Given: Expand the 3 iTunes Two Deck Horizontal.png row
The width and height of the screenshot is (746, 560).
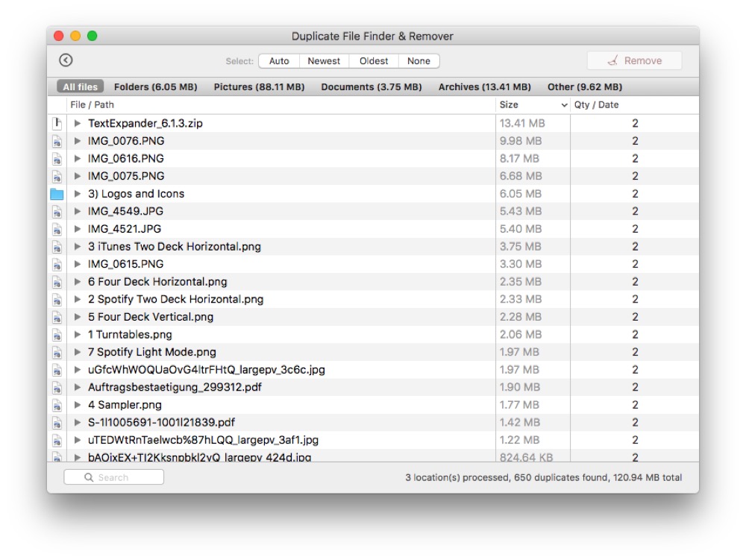Looking at the screenshot, I should (x=78, y=247).
